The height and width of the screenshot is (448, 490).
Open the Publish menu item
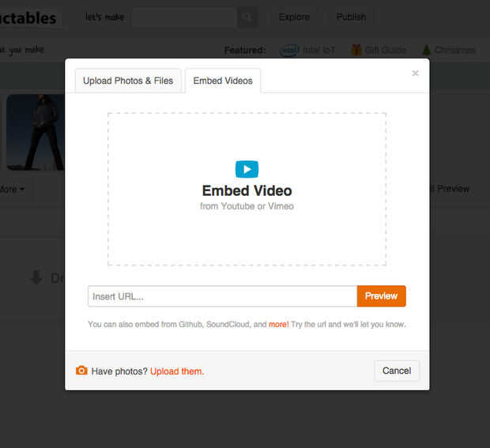click(x=351, y=17)
